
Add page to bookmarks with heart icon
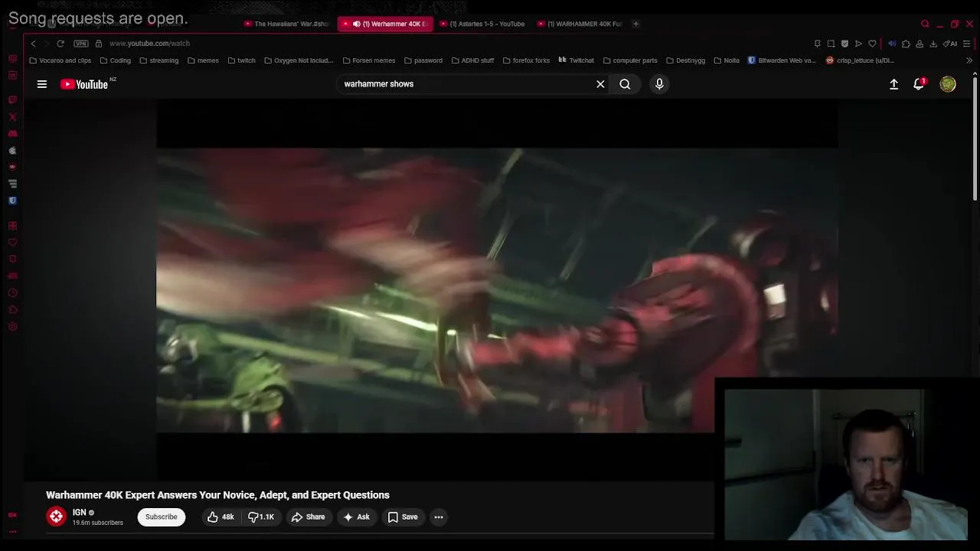click(872, 44)
